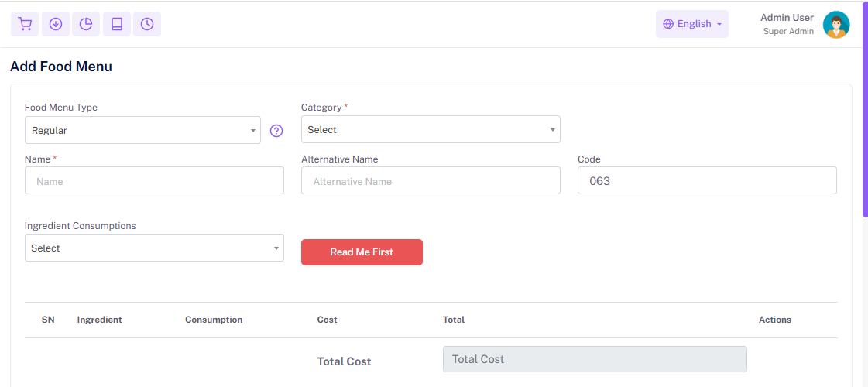Click the disabled Total Cost field
Viewport: 868px width, 387px height.
[594, 359]
